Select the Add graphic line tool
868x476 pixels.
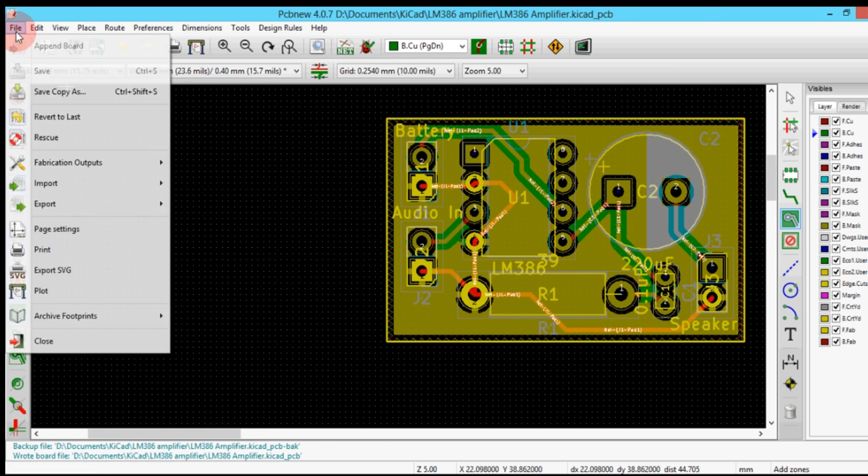click(x=790, y=269)
